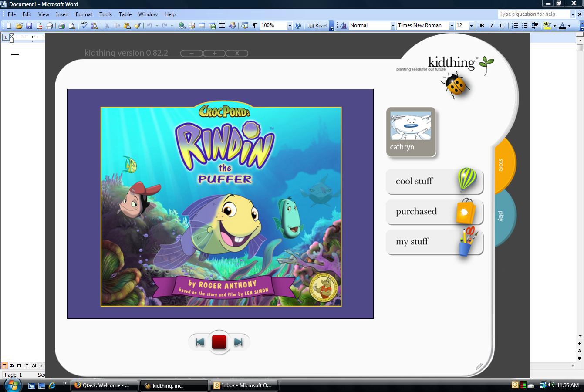Toggle bulleted list formatting
This screenshot has height=392, width=584.
pos(525,26)
